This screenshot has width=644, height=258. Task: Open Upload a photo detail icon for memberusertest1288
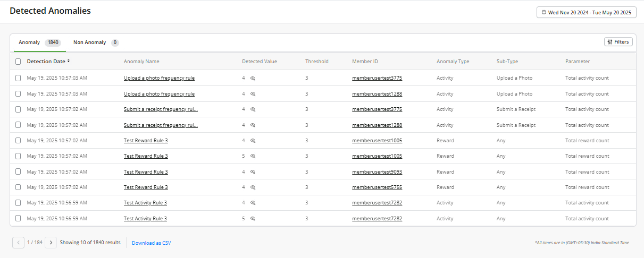253,94
